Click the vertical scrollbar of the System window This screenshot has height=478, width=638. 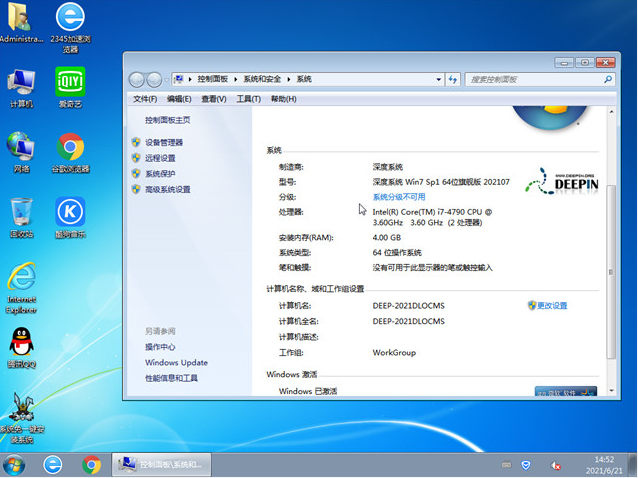click(x=612, y=250)
